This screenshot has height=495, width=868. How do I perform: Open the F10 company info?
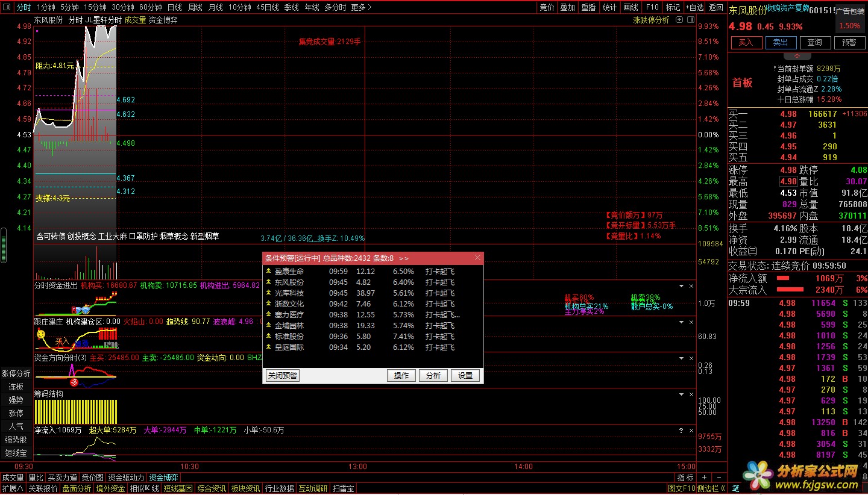coord(652,7)
